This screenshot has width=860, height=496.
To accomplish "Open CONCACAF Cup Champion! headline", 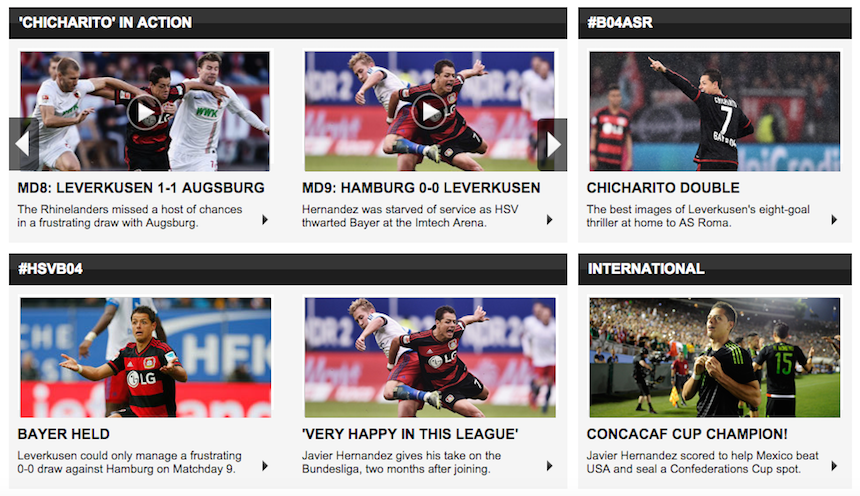I will tap(687, 434).
